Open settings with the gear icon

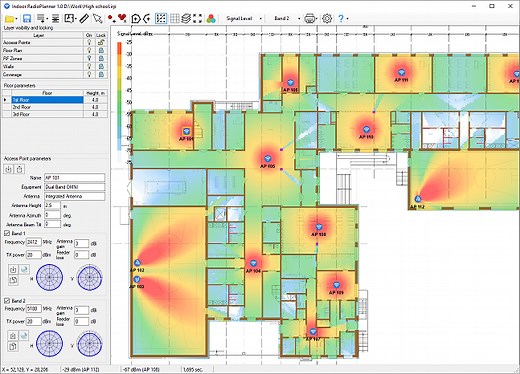coord(327,18)
